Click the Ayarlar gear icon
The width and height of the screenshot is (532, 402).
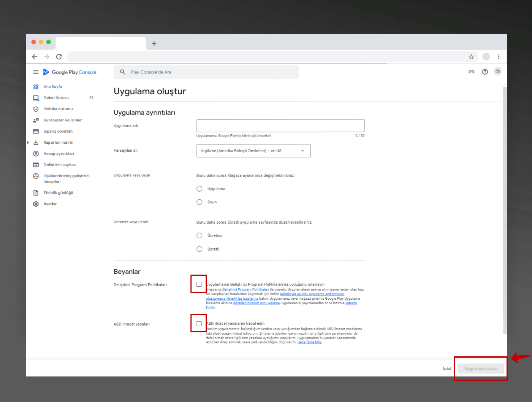pos(36,204)
